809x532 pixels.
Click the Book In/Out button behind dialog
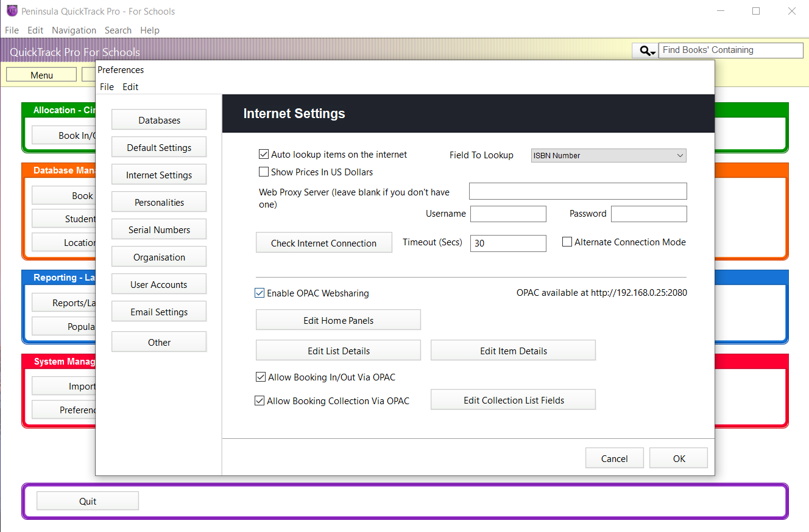point(64,135)
